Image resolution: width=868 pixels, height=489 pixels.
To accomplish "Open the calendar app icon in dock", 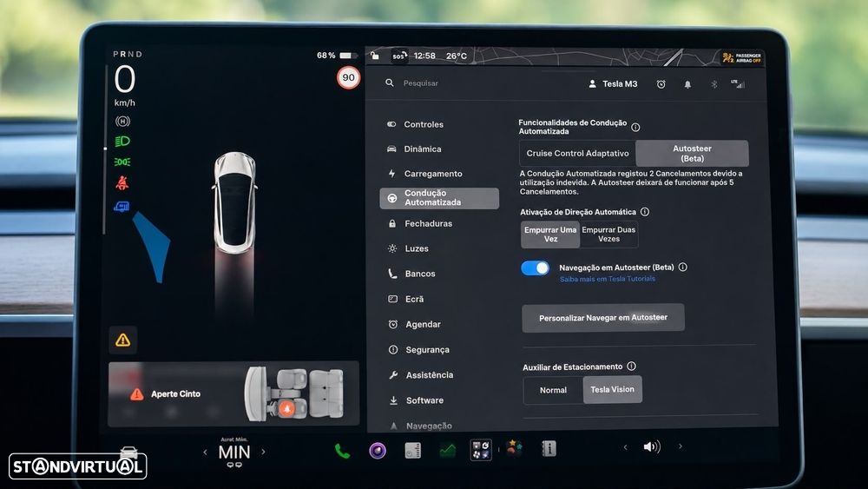I will point(412,451).
